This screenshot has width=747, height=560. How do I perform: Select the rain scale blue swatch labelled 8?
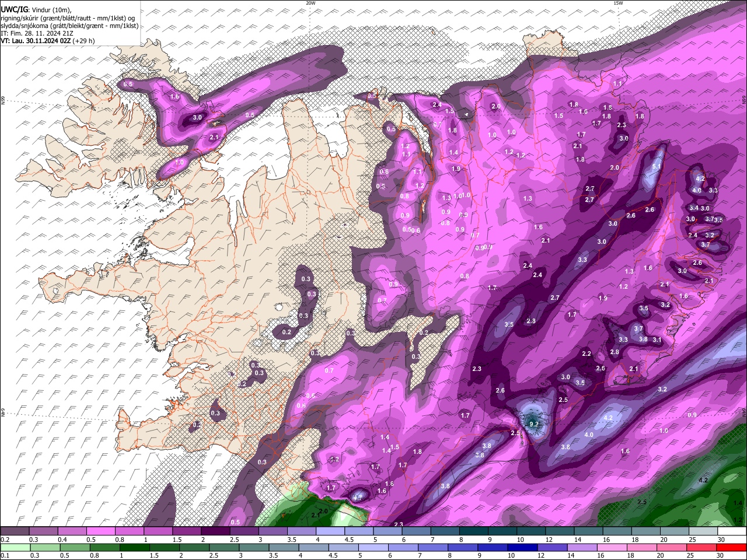(463, 547)
